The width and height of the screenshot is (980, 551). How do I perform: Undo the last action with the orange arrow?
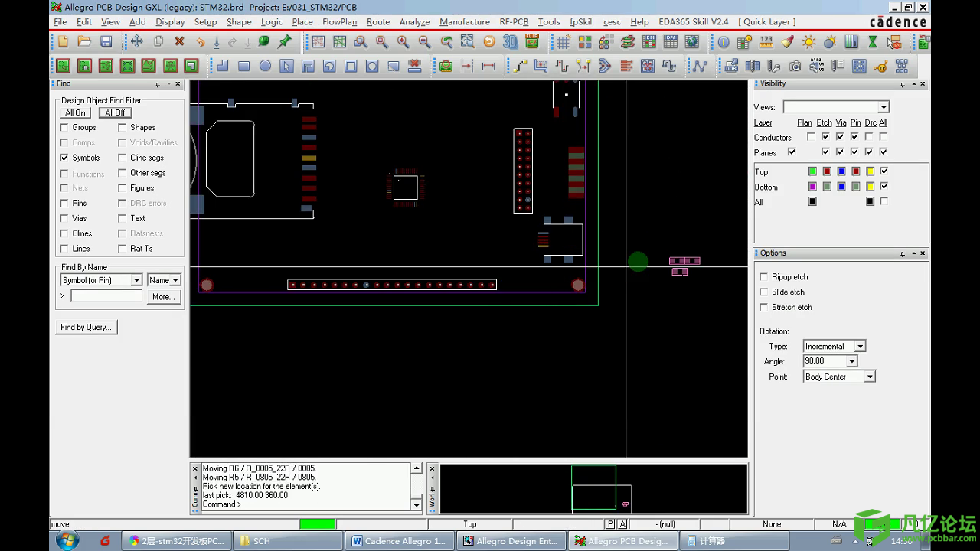[200, 41]
